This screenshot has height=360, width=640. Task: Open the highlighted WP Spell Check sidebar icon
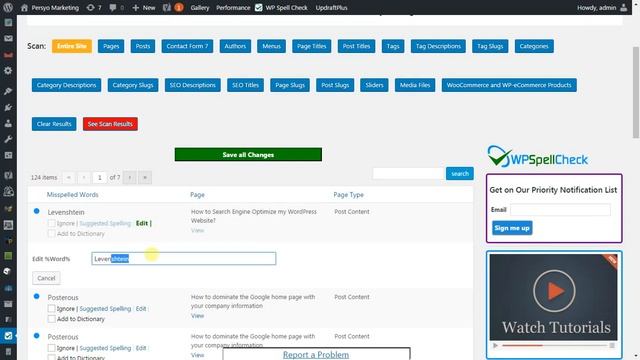click(8, 336)
